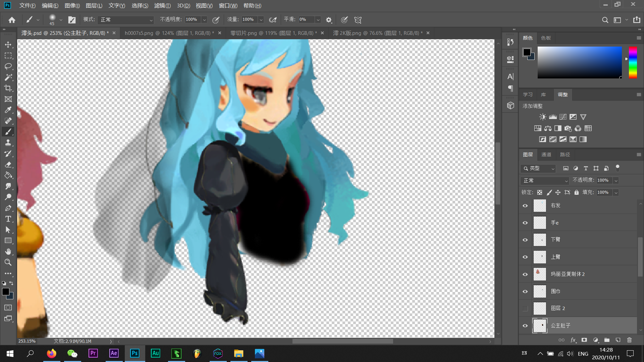Image resolution: width=644 pixels, height=362 pixels.
Task: Select the Path Selection tool
Action: tap(8, 230)
